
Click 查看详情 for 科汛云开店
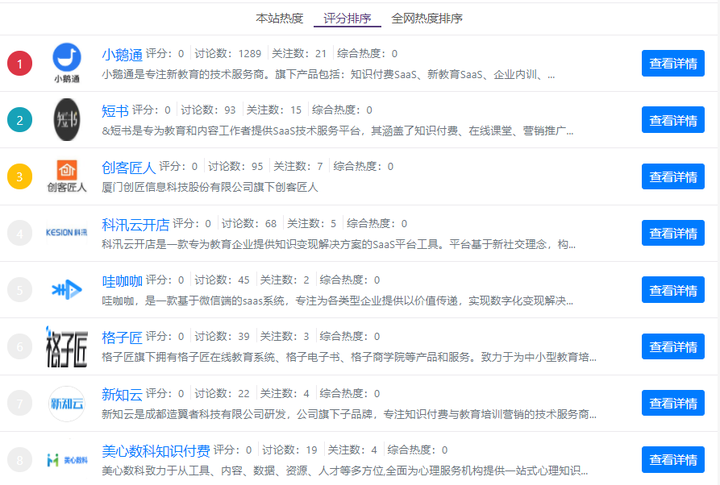pyautogui.click(x=673, y=233)
